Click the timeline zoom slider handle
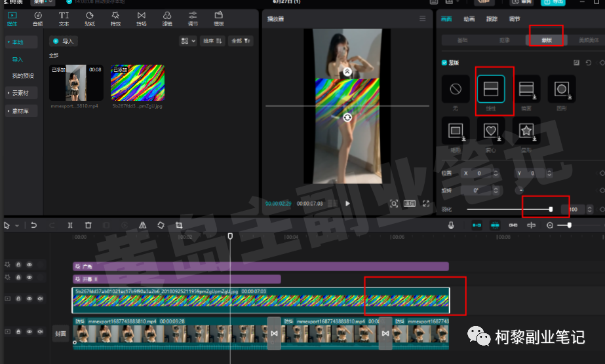The height and width of the screenshot is (364, 605). (x=569, y=225)
